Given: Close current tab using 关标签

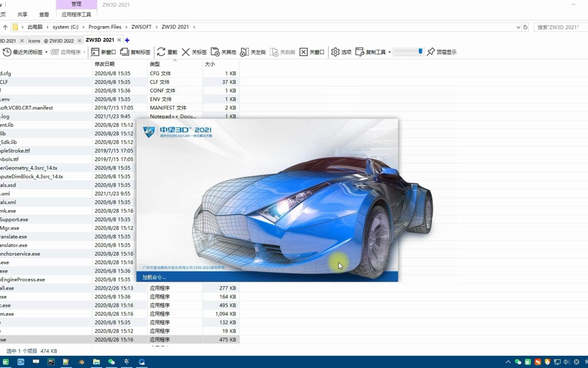Looking at the screenshot, I should 194,52.
